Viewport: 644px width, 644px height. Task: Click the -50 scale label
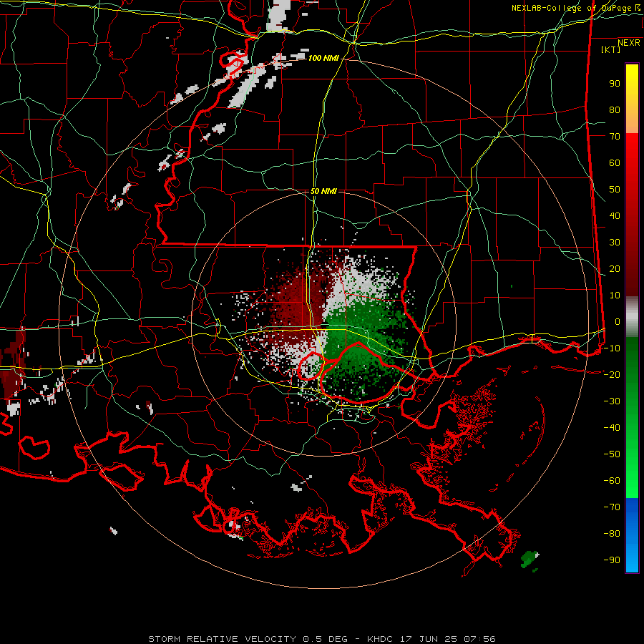click(612, 454)
